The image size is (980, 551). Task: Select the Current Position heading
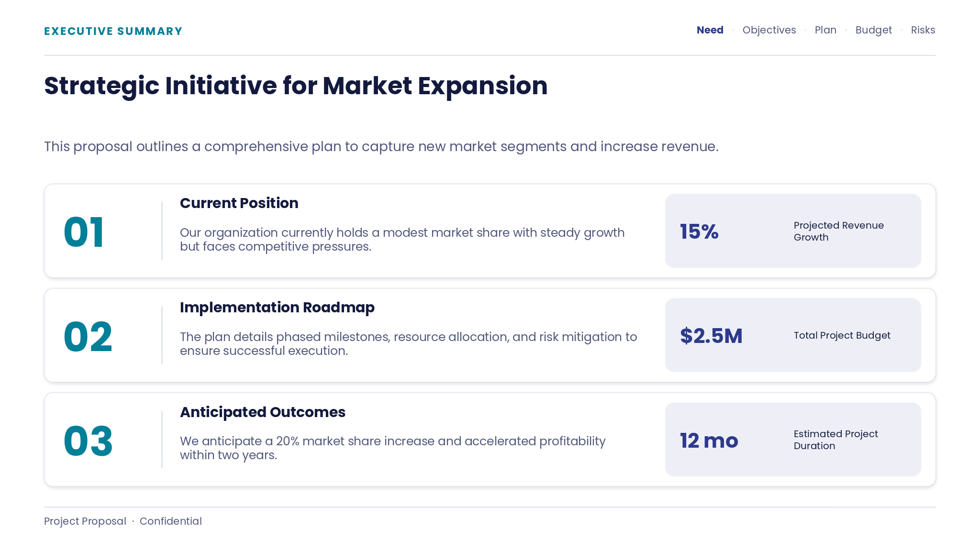click(x=239, y=203)
